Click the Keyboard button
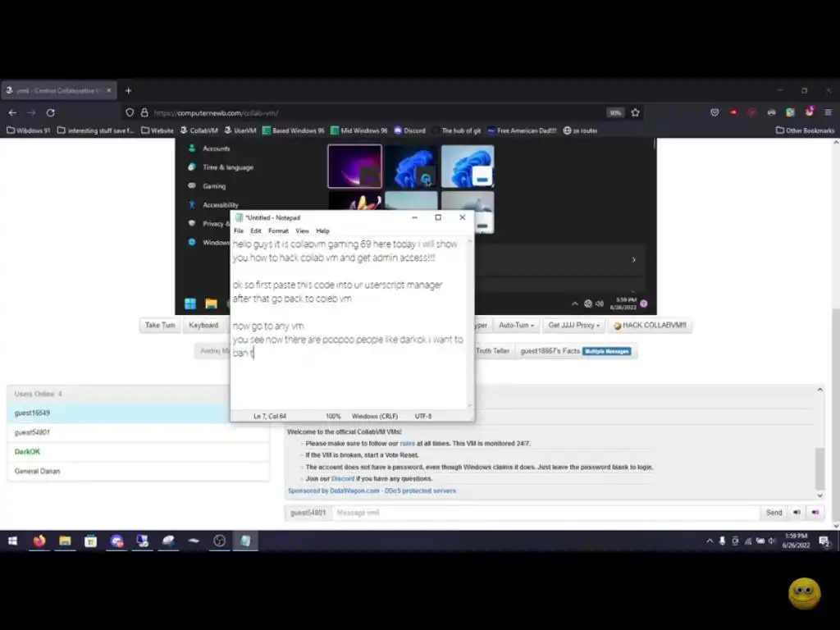The image size is (840, 630). [203, 325]
